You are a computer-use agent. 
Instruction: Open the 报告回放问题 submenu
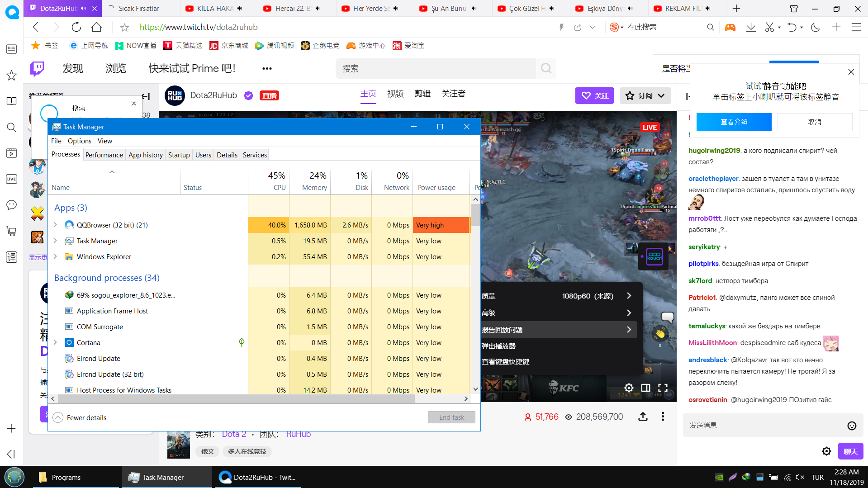(559, 330)
